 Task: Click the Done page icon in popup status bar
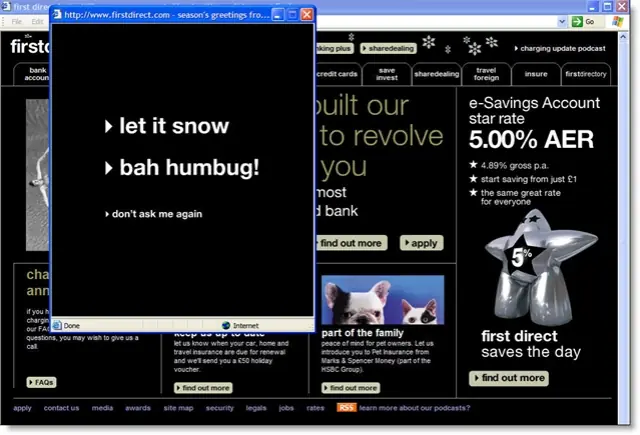click(x=57, y=325)
